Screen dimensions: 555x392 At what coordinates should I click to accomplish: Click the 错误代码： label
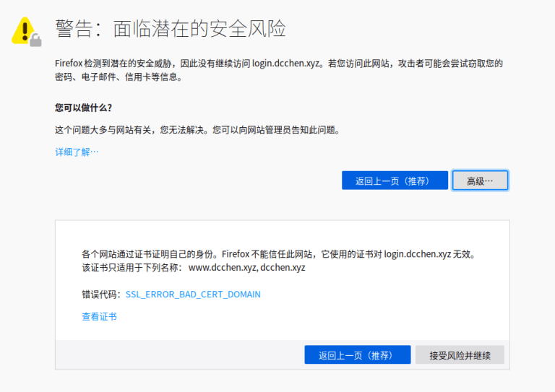103,295
